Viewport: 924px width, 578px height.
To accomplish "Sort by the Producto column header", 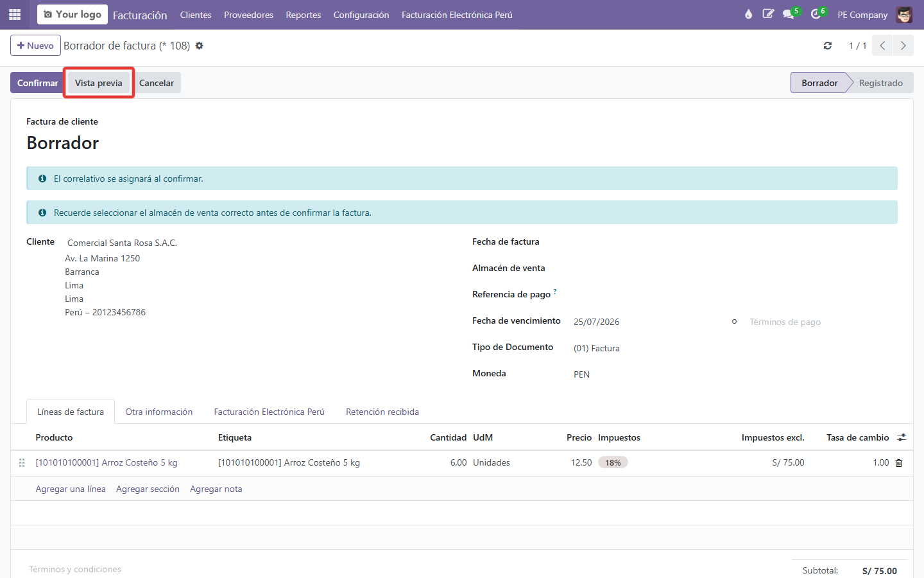I will click(54, 437).
